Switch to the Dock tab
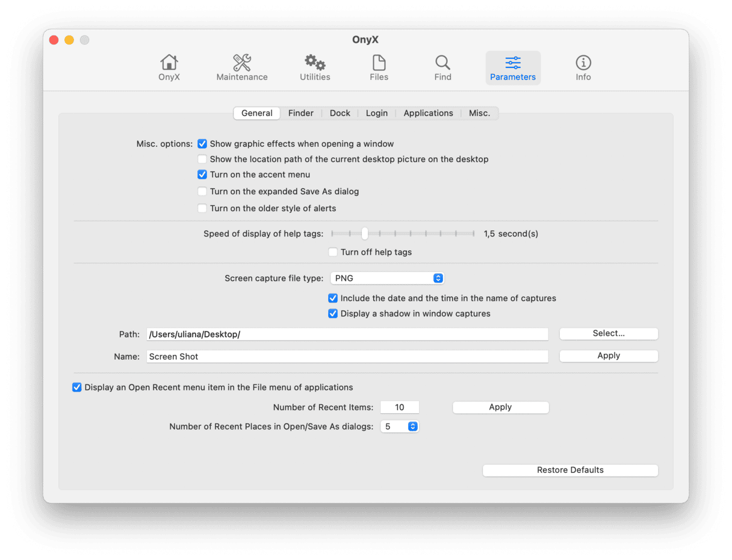The image size is (732, 560). [x=340, y=113]
